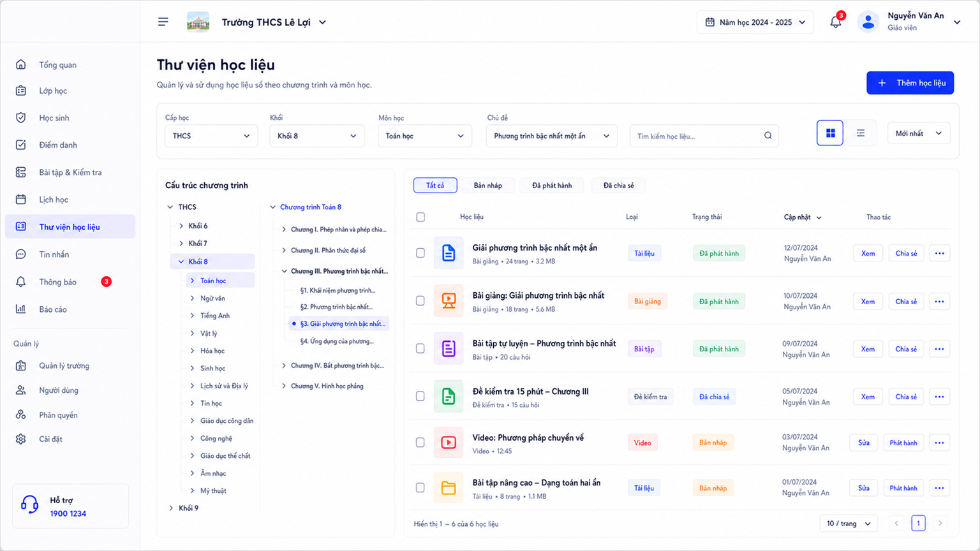The image size is (980, 551).
Task: Check the Giải phương trình bậc nhất một ẩn row
Action: tap(420, 253)
